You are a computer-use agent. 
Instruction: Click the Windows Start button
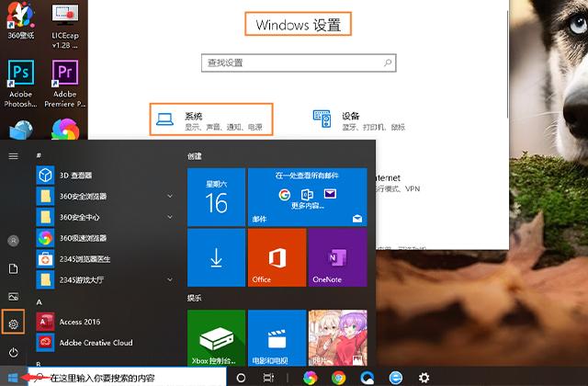tap(10, 377)
